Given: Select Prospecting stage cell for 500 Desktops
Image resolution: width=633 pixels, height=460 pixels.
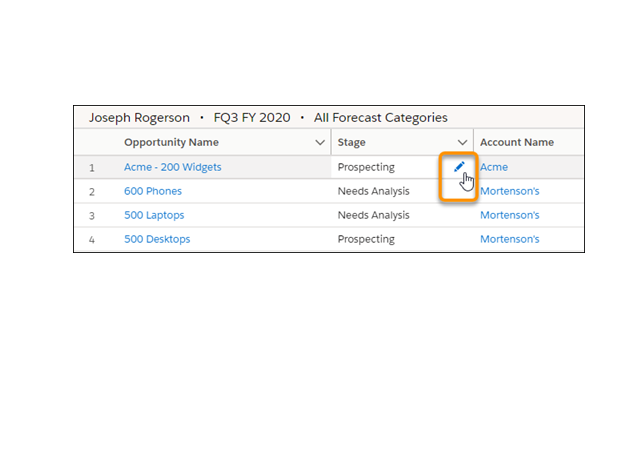Looking at the screenshot, I should [366, 239].
